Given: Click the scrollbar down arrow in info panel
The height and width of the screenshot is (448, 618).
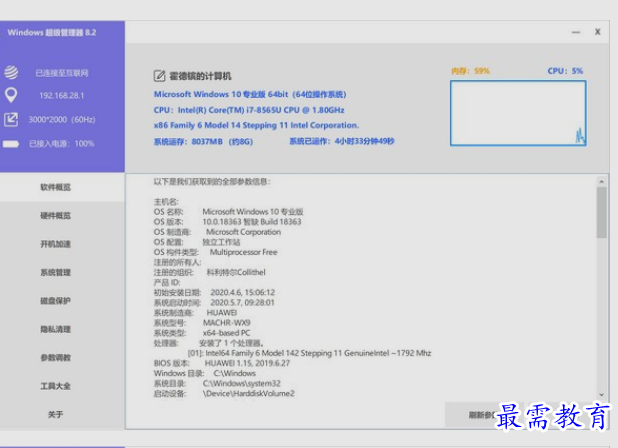Looking at the screenshot, I should pyautogui.click(x=601, y=394).
